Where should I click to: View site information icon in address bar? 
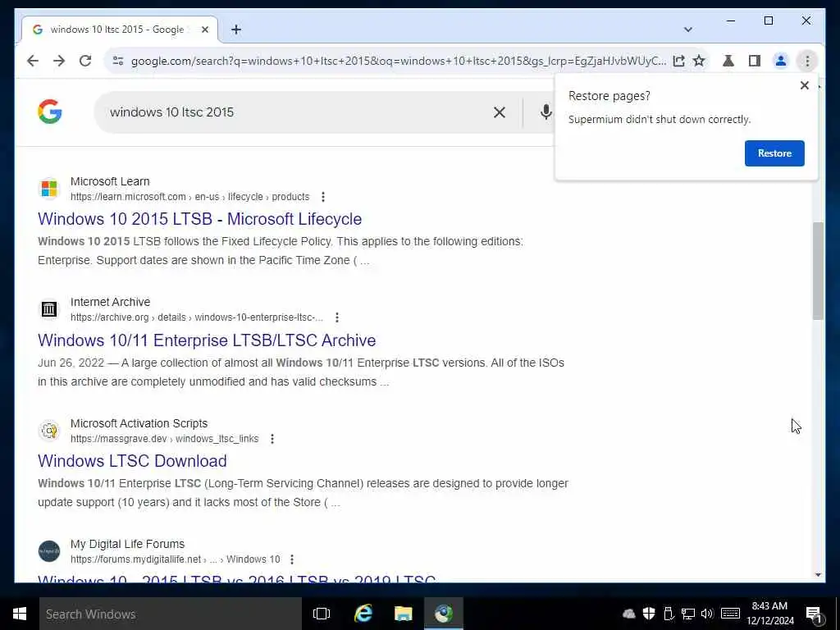pyautogui.click(x=118, y=61)
